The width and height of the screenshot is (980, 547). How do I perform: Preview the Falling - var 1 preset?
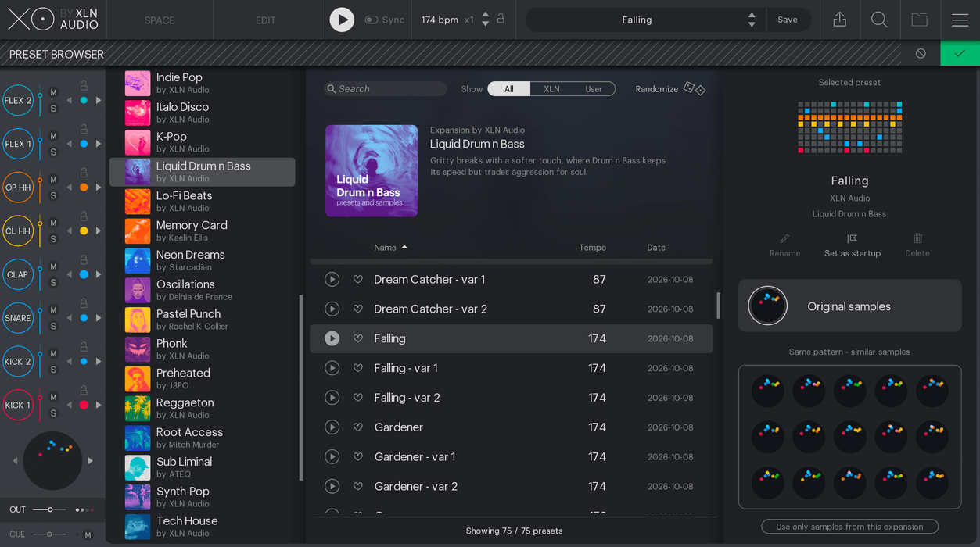(x=332, y=368)
